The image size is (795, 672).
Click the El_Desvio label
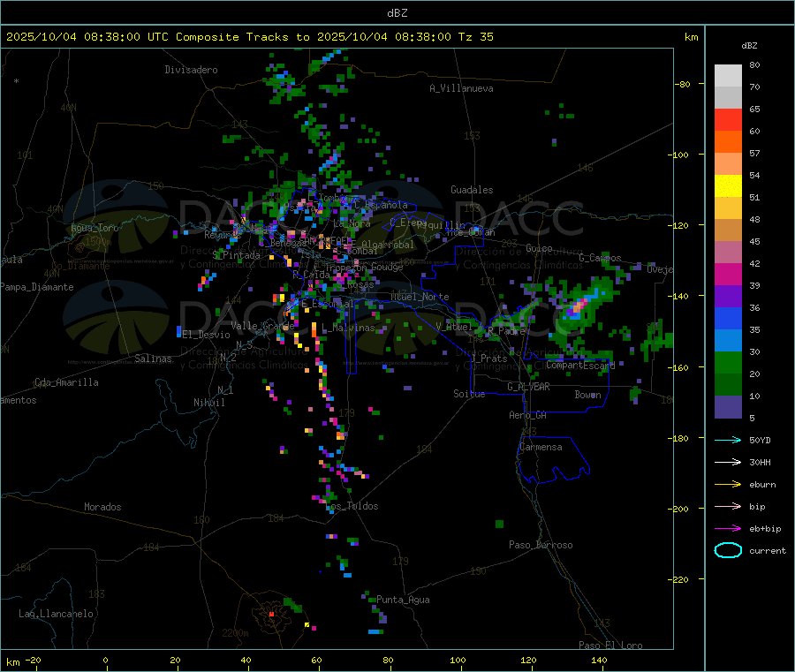click(207, 335)
